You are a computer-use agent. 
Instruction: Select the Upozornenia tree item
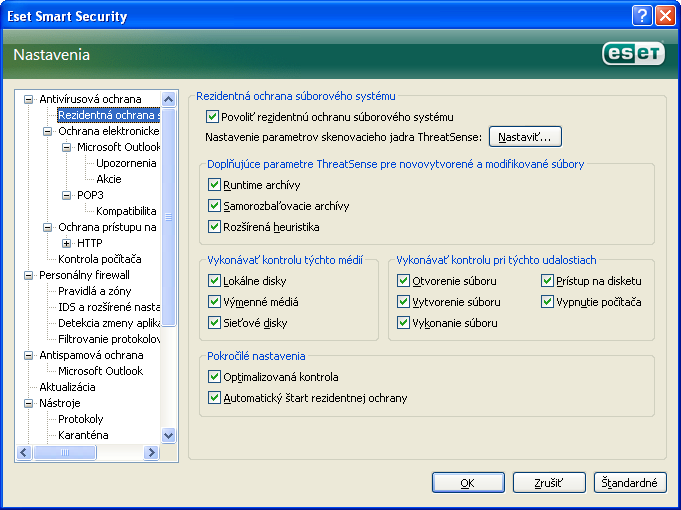point(126,163)
